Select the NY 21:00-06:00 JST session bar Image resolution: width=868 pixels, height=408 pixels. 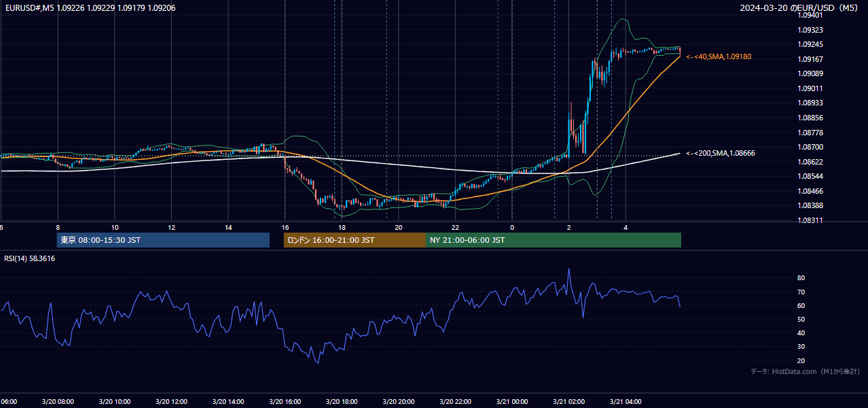point(554,240)
